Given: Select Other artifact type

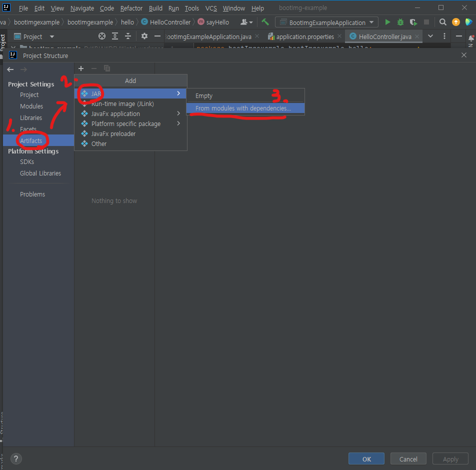Looking at the screenshot, I should point(130,143).
